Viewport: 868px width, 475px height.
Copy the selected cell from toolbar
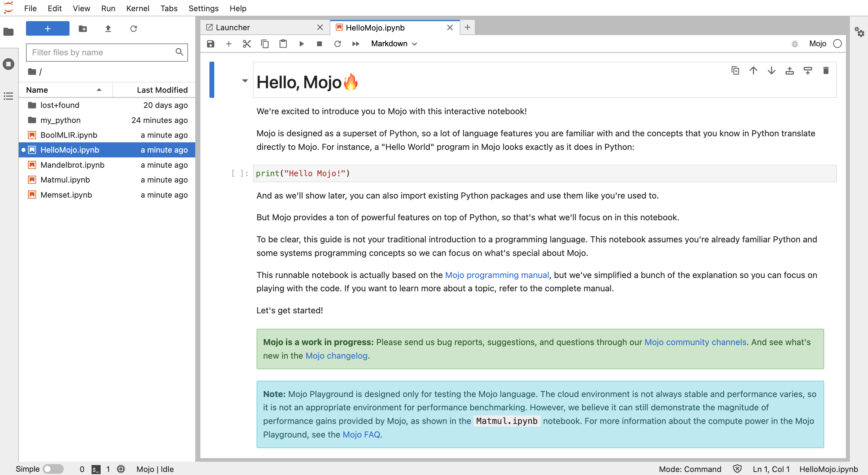(265, 44)
